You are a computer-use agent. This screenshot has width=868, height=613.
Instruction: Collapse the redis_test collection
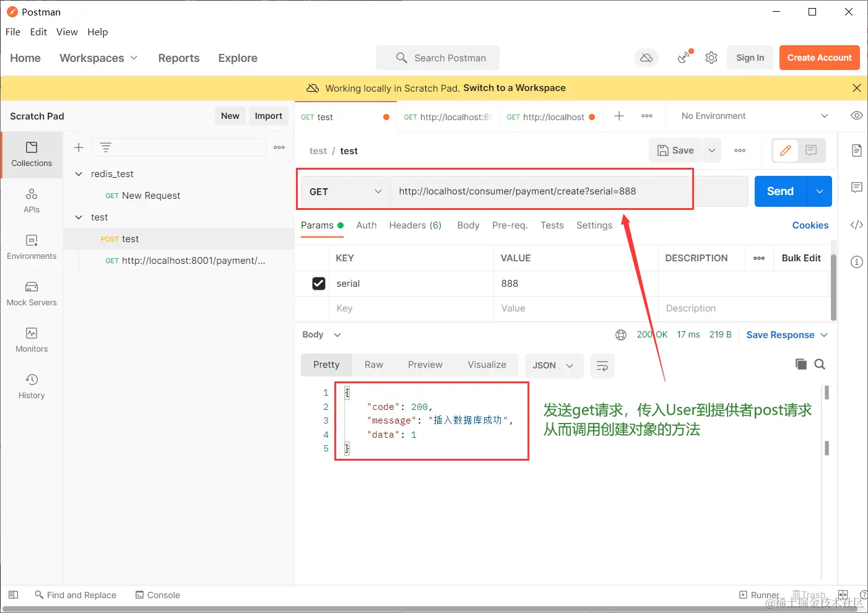(x=79, y=174)
